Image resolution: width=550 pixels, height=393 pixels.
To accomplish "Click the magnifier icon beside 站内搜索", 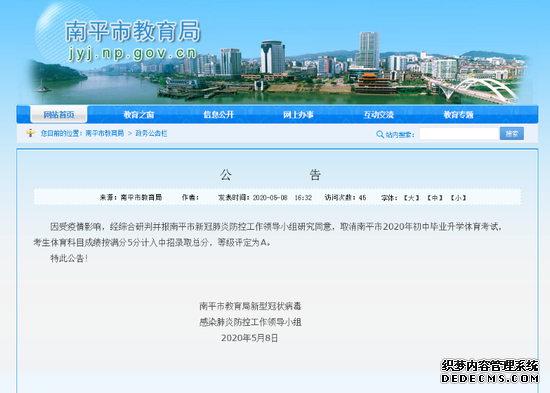I will pyautogui.click(x=380, y=134).
